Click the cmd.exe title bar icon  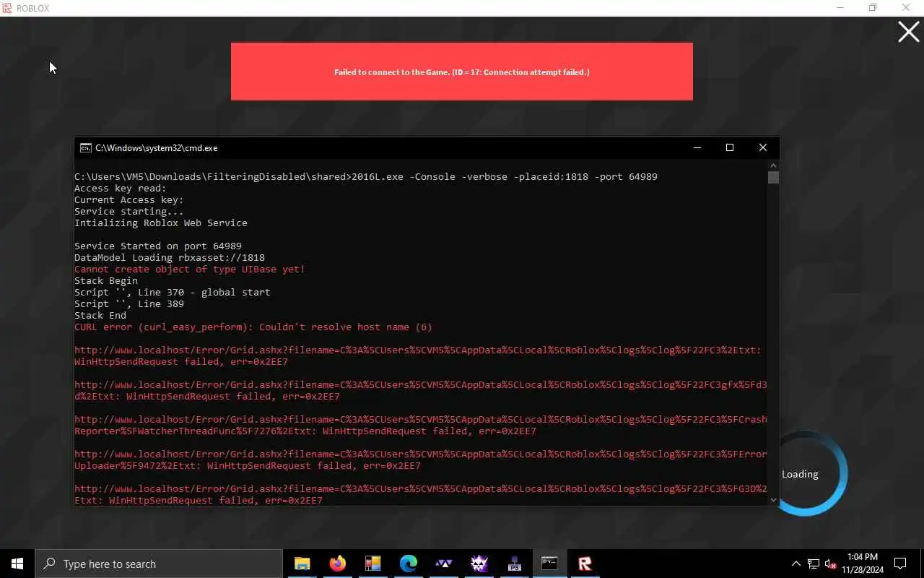86,147
